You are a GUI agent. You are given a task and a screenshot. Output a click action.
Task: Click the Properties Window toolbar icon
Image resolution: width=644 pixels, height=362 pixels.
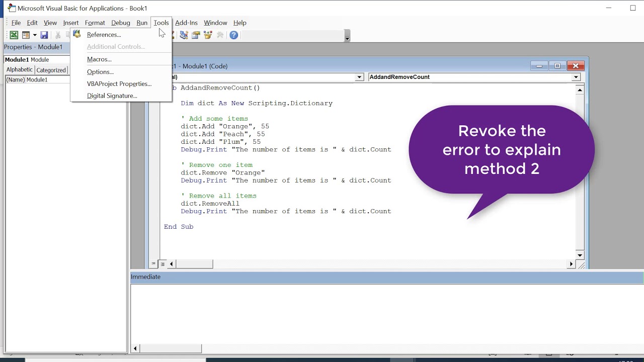196,35
